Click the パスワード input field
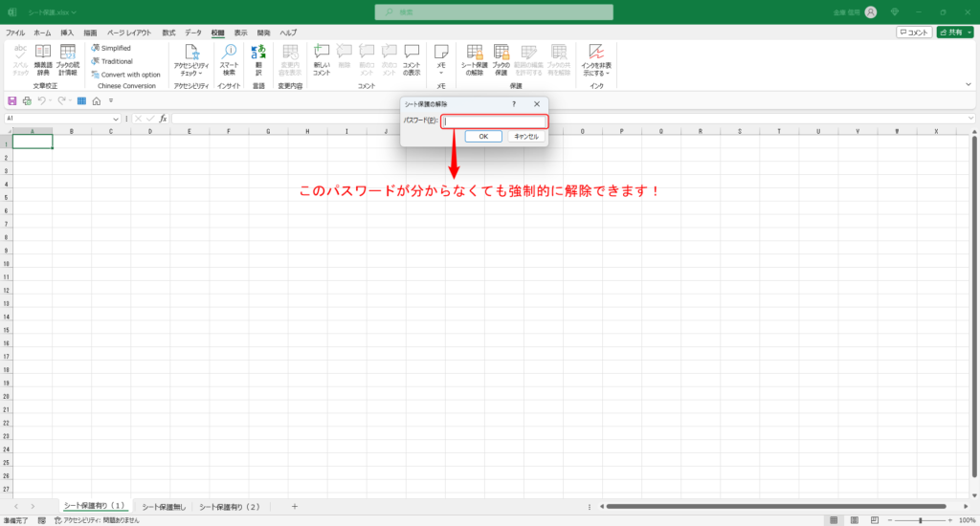 click(x=495, y=121)
